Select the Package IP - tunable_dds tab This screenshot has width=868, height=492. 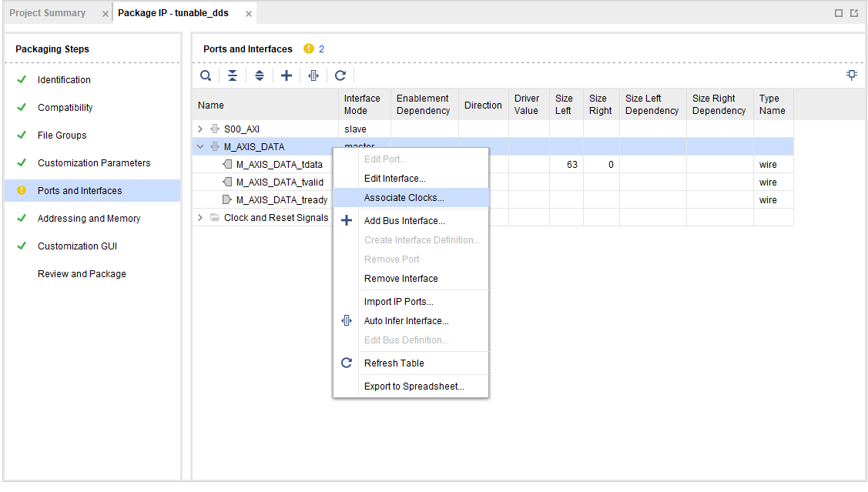point(173,13)
